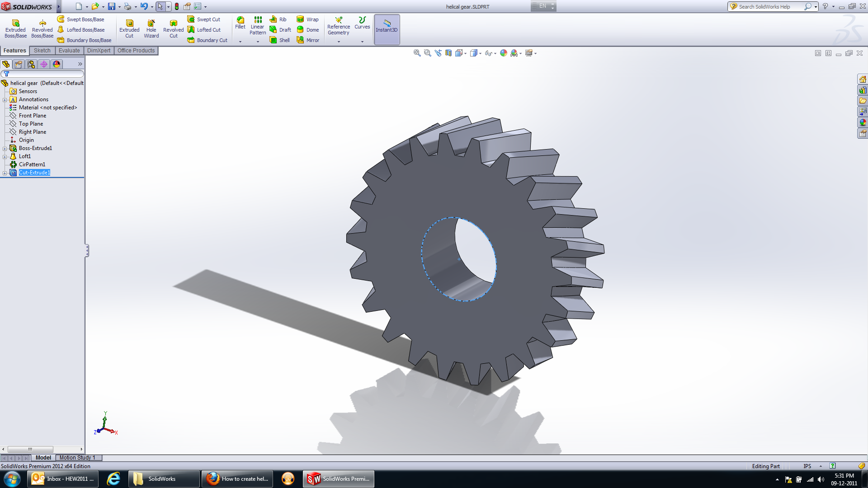Viewport: 868px width, 488px height.
Task: Open the Reference Geometry dropdown
Action: 339,42
